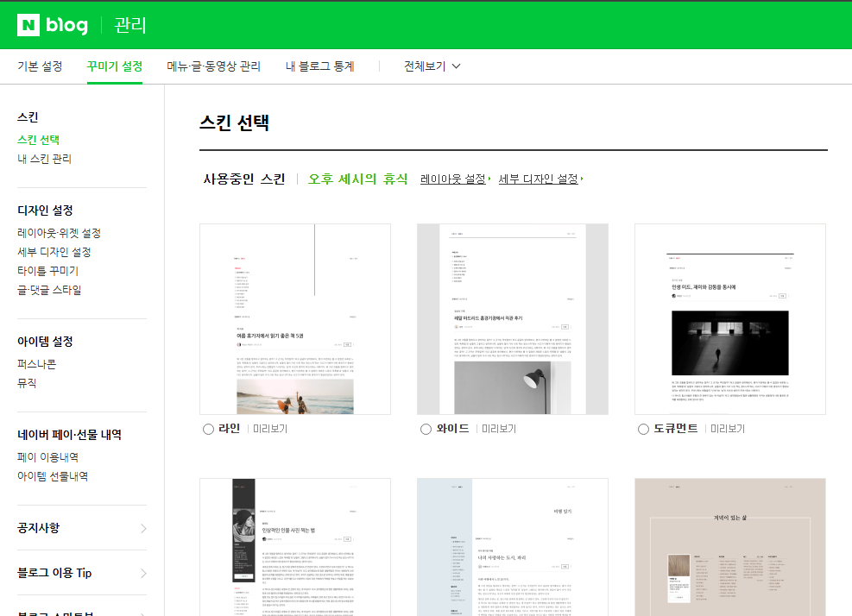Click the 관리 header title
The width and height of the screenshot is (852, 616).
click(129, 25)
